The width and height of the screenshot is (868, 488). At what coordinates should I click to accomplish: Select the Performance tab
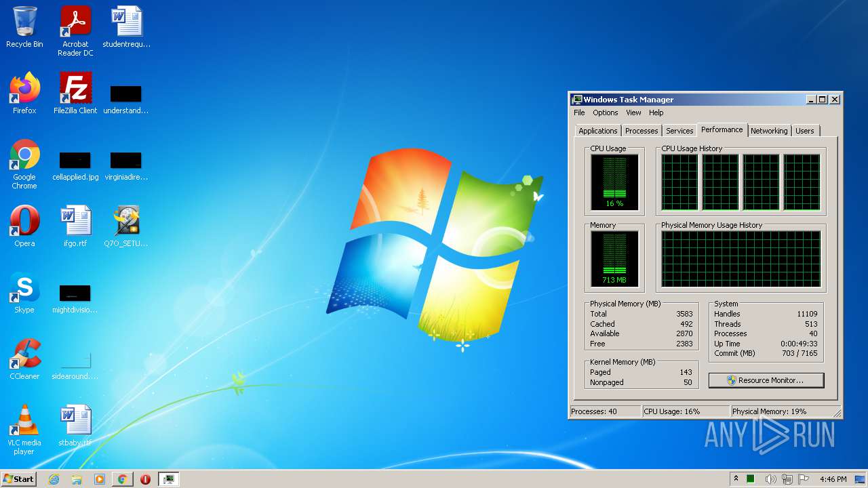click(722, 129)
